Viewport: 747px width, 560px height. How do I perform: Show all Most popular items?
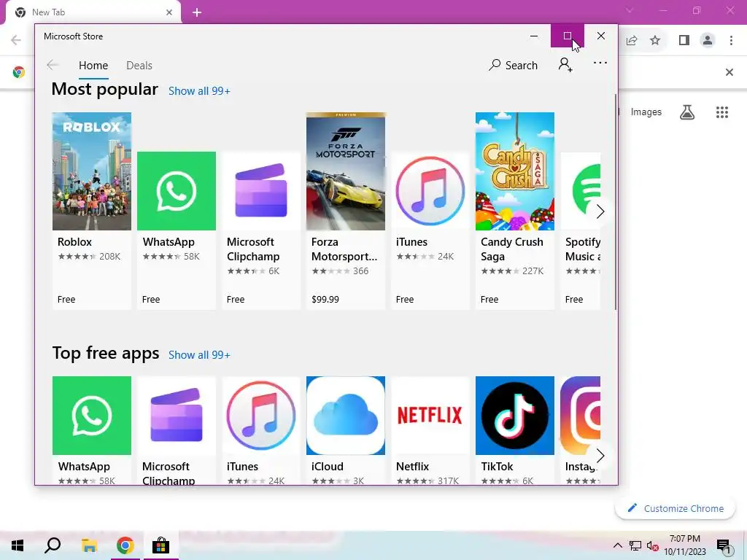point(199,91)
